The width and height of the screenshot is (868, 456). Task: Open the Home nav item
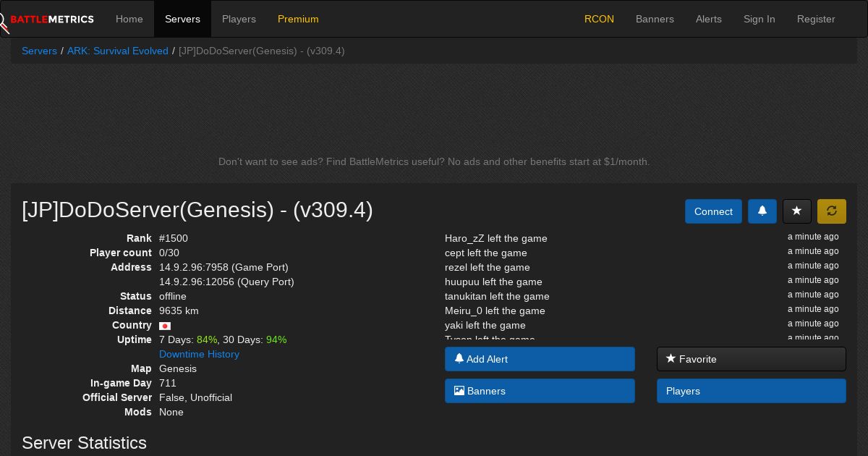[129, 19]
